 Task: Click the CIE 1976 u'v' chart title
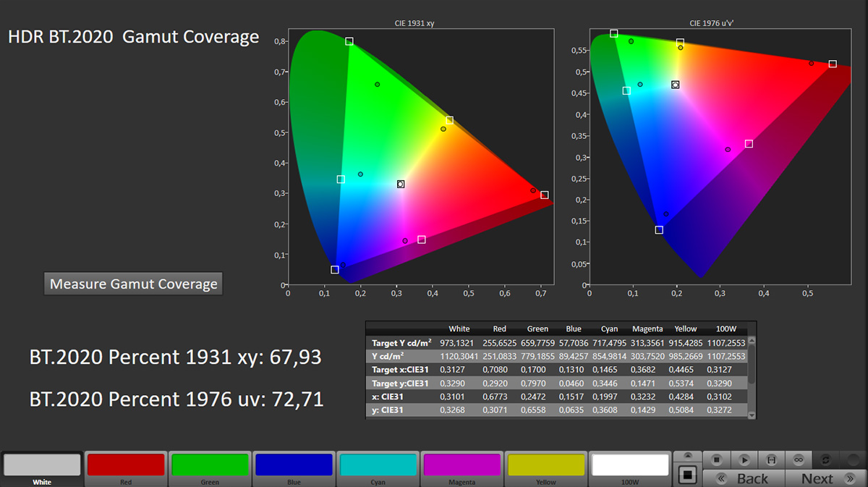click(712, 23)
